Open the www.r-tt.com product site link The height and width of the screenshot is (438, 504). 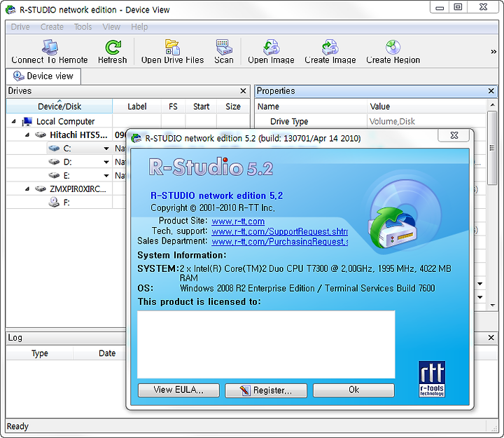(x=238, y=221)
